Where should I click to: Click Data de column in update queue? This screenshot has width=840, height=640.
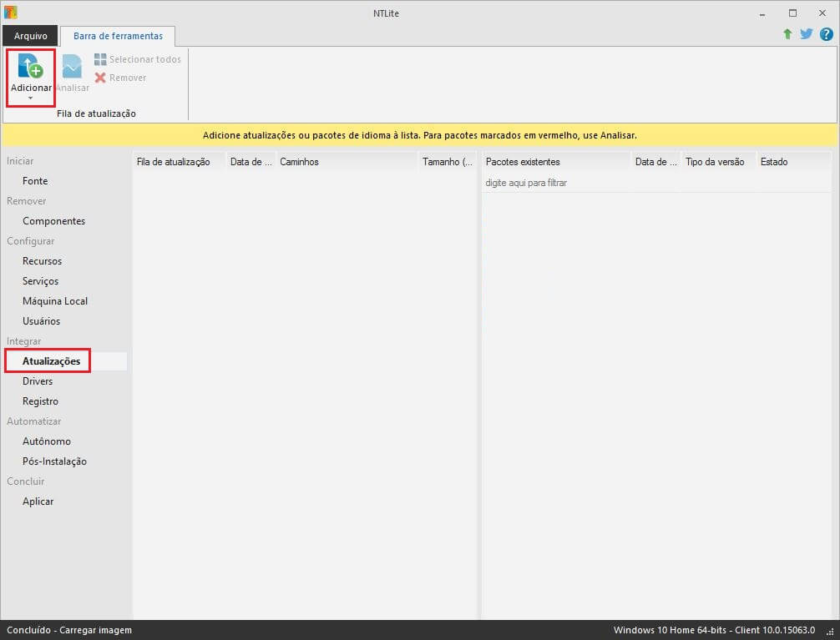tap(250, 162)
